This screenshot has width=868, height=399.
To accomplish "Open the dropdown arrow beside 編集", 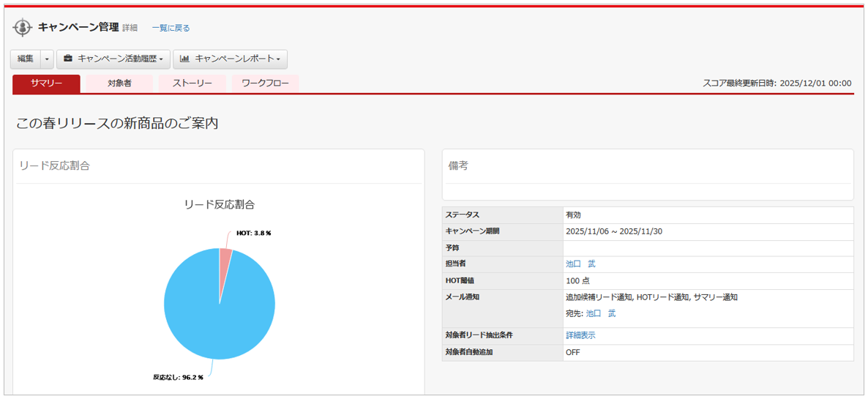I will click(48, 59).
